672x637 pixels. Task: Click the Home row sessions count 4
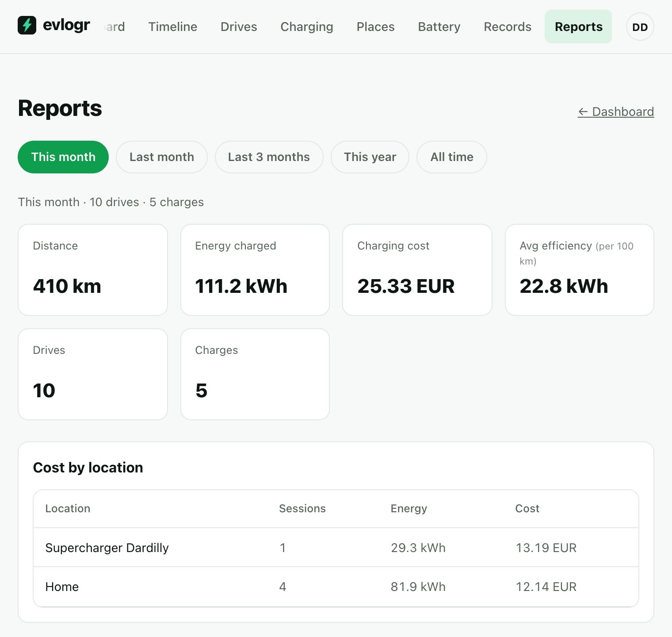tap(283, 587)
